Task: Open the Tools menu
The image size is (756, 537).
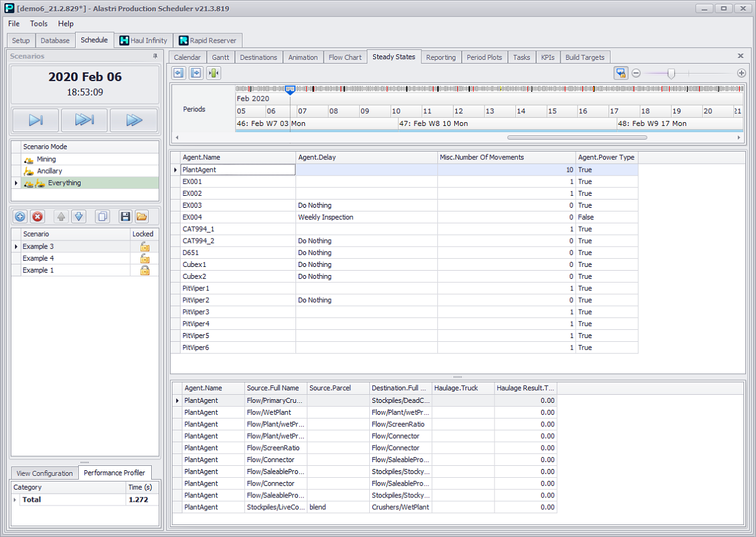Action: pos(38,23)
